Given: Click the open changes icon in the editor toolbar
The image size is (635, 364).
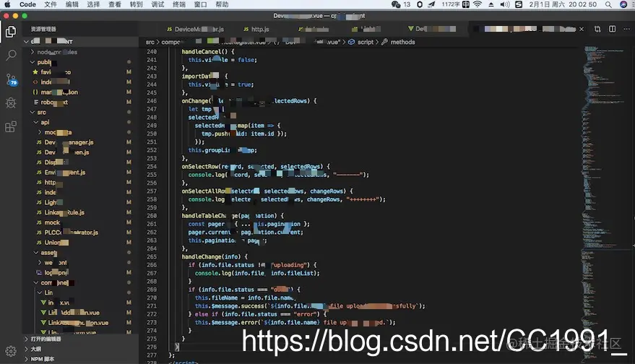Looking at the screenshot, I should point(597,29).
